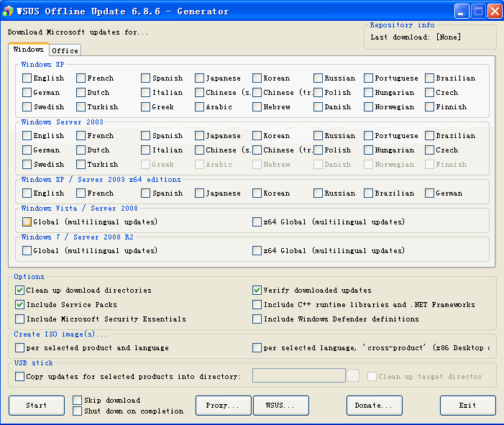Check x64 Global for Windows Vista / Server 2008
Image resolution: width=504 pixels, height=425 pixels.
click(x=257, y=221)
